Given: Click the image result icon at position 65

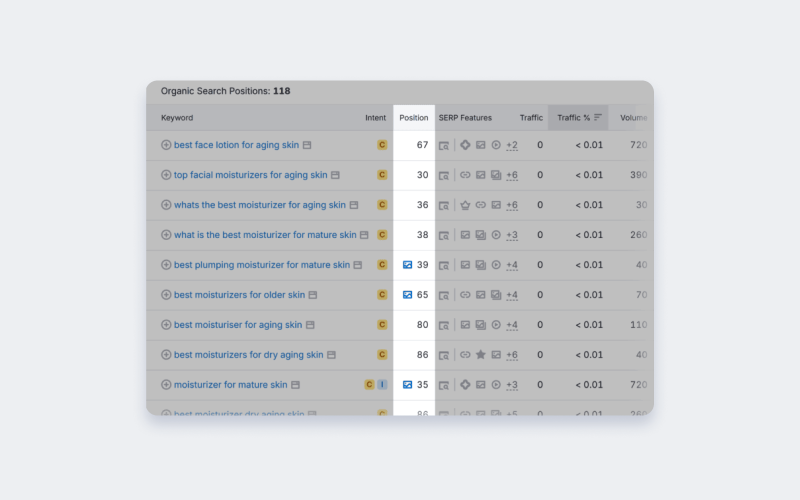Looking at the screenshot, I should [x=407, y=295].
